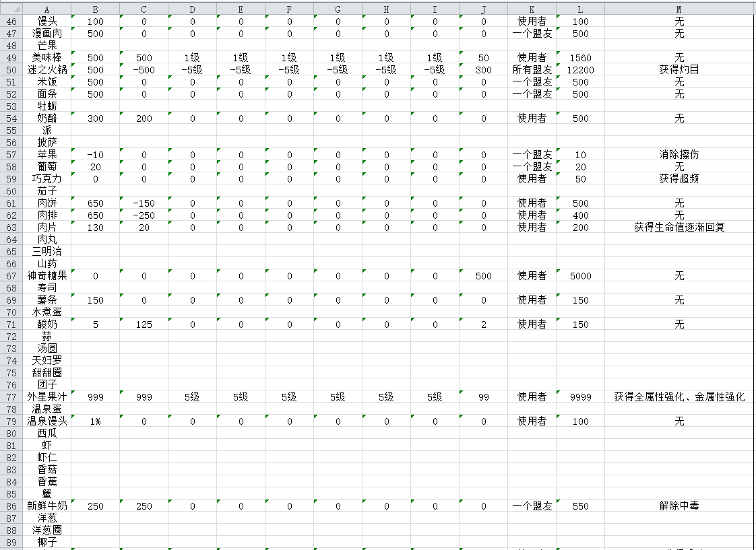
Task: Click the cell reading 获得全属性强化、金属性强化
Action: (x=679, y=397)
